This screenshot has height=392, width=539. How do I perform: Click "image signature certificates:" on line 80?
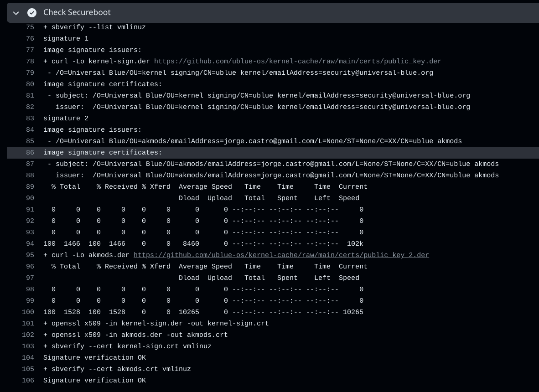click(103, 84)
